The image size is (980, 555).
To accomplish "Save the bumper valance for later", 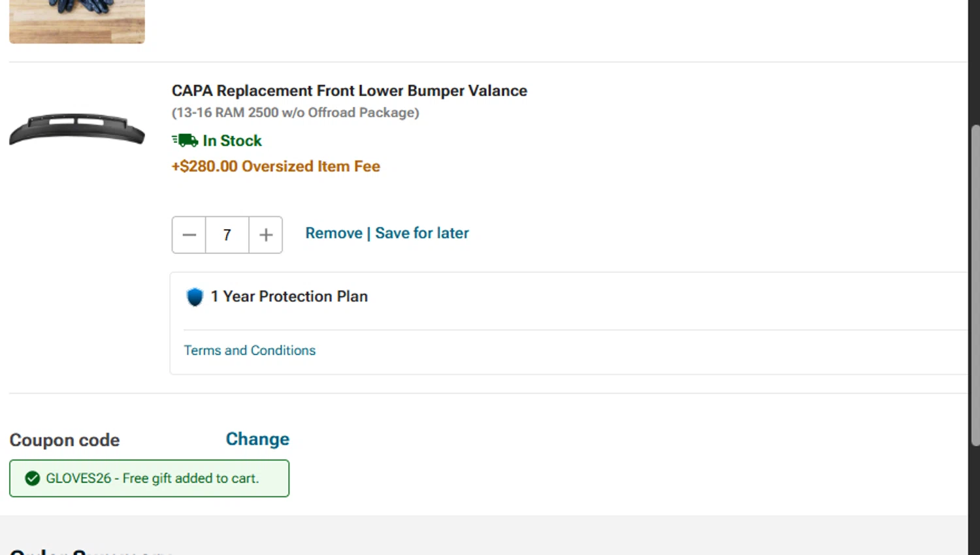I will pos(422,233).
